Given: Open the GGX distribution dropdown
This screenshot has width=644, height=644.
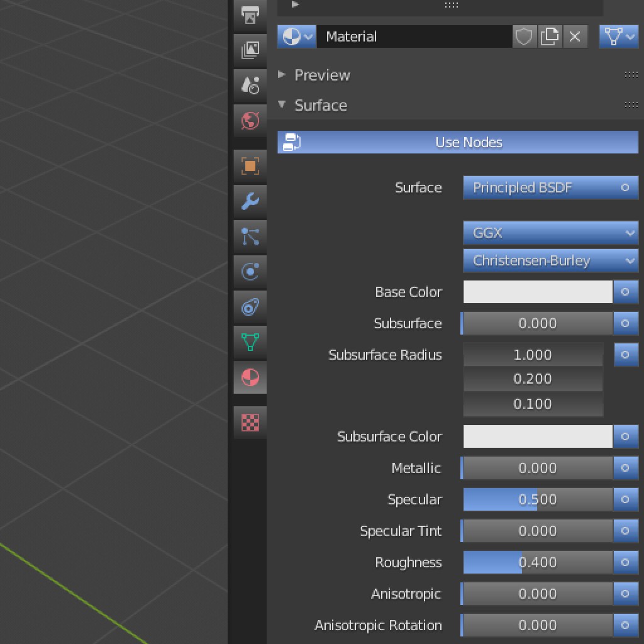Looking at the screenshot, I should tap(550, 233).
